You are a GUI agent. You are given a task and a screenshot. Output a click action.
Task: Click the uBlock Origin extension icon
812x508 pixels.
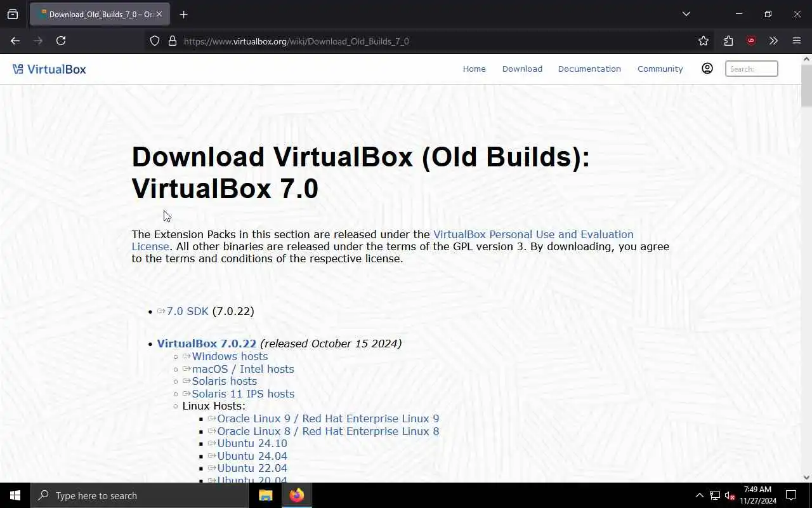pyautogui.click(x=751, y=41)
